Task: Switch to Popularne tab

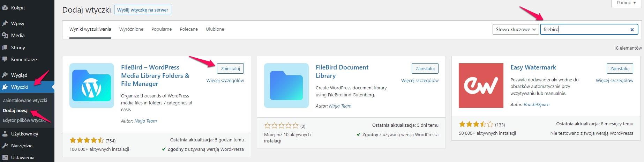Action: click(x=162, y=29)
